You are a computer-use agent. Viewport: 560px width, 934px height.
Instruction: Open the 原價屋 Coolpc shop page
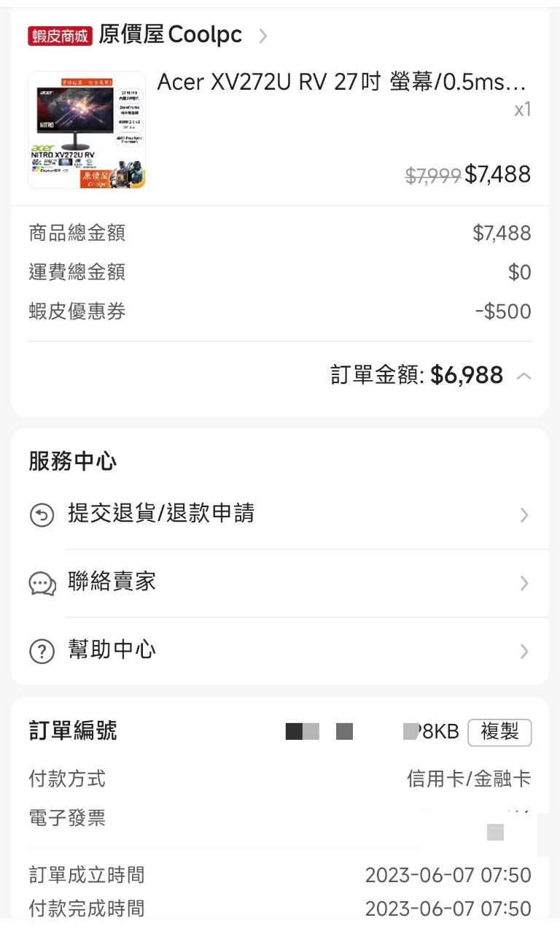click(170, 34)
